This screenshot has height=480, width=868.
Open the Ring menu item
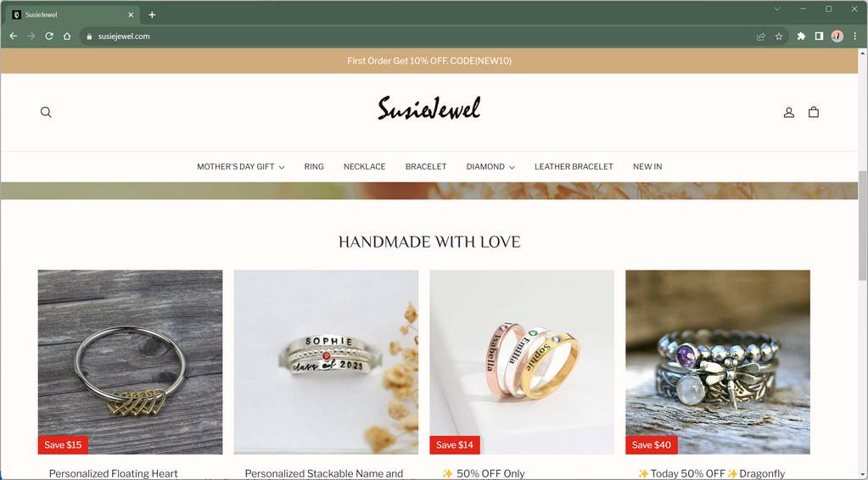pyautogui.click(x=314, y=166)
